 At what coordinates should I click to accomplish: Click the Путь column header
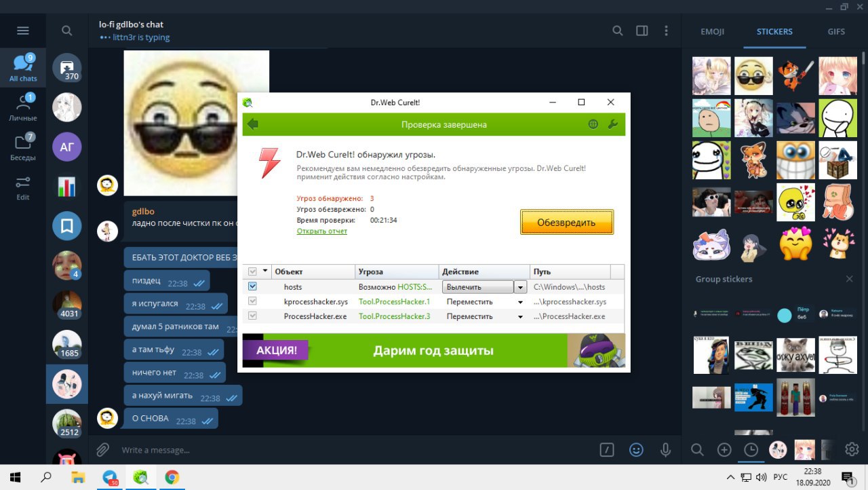coord(570,271)
